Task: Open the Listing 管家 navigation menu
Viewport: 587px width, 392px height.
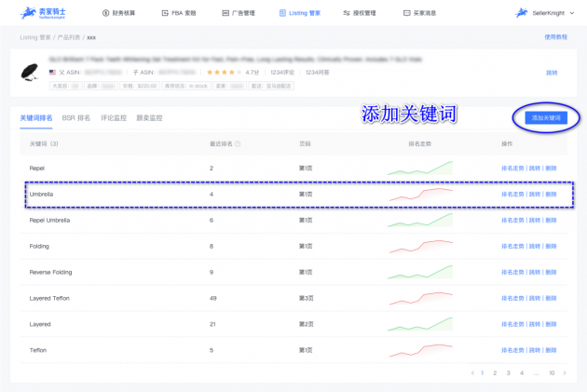Action: point(300,13)
